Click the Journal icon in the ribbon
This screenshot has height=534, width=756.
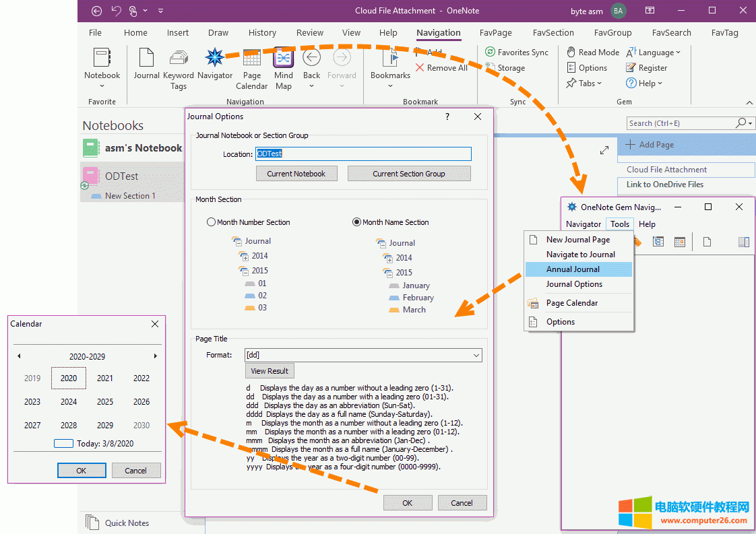pos(146,59)
